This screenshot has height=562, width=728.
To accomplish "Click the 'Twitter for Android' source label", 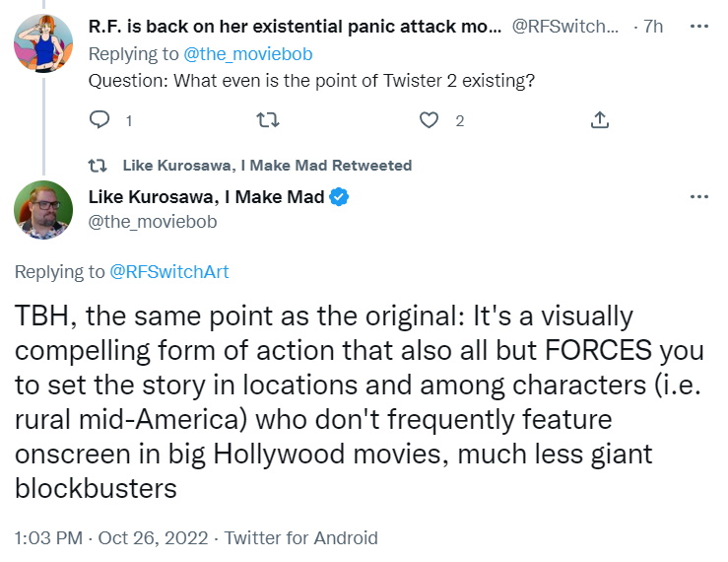I will click(x=301, y=537).
